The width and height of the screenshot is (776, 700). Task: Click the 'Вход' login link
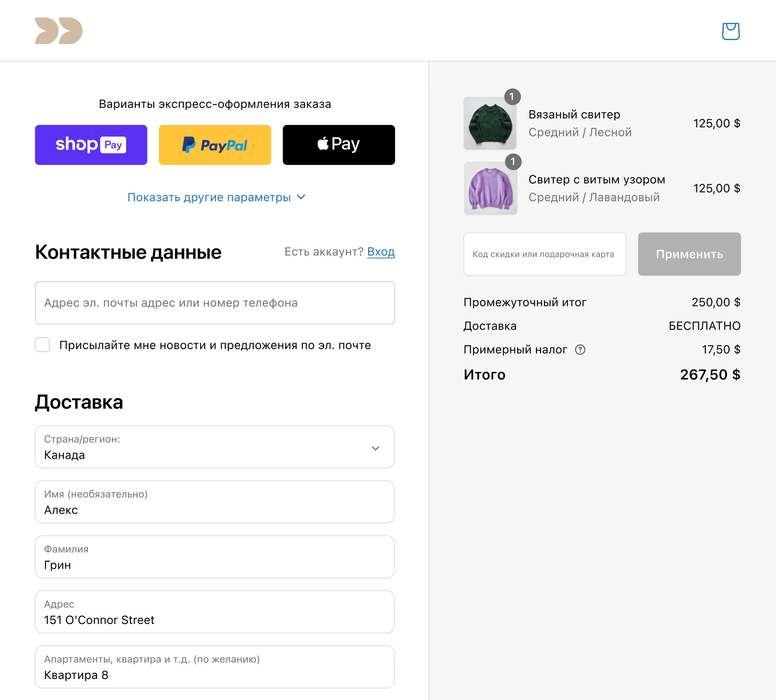click(381, 252)
